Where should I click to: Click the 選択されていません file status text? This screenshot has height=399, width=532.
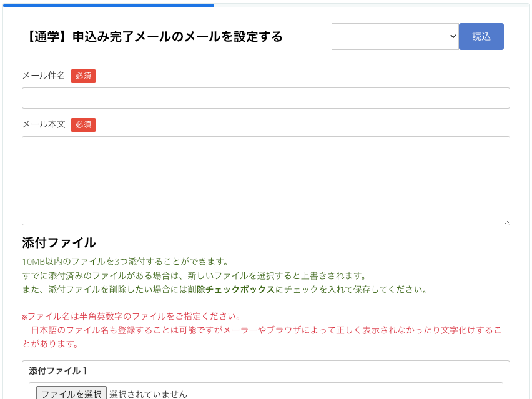click(x=148, y=394)
